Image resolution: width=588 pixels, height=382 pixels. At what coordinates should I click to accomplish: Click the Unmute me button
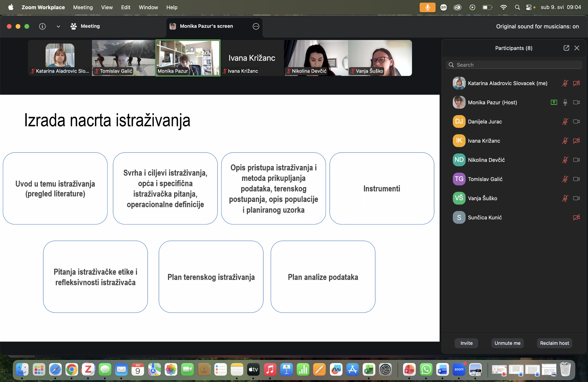click(x=507, y=343)
